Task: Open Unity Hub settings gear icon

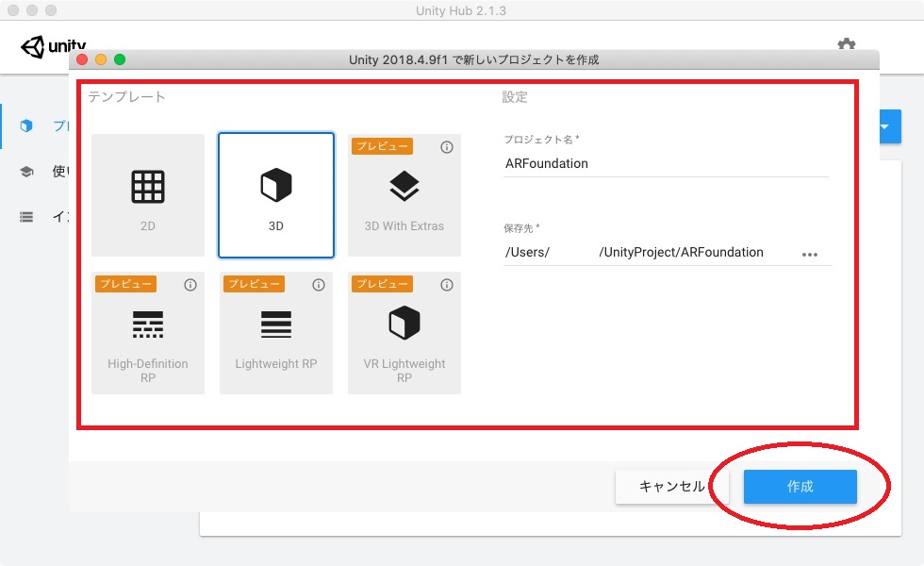Action: pos(847,44)
